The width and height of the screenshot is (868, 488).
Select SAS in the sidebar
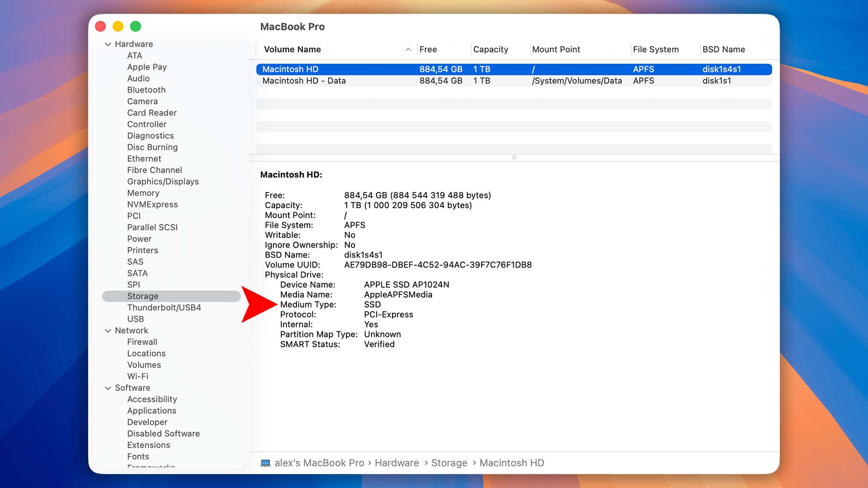point(135,262)
